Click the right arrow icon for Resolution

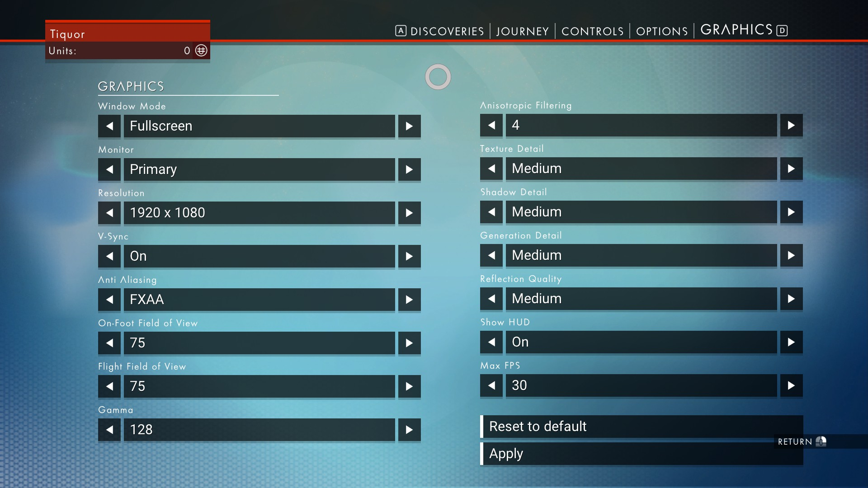[410, 212]
